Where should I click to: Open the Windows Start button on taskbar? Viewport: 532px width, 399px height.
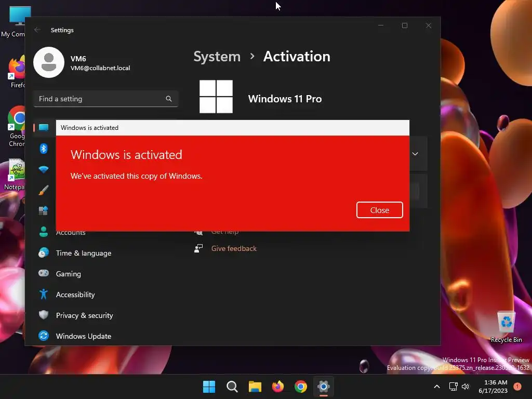(x=209, y=387)
